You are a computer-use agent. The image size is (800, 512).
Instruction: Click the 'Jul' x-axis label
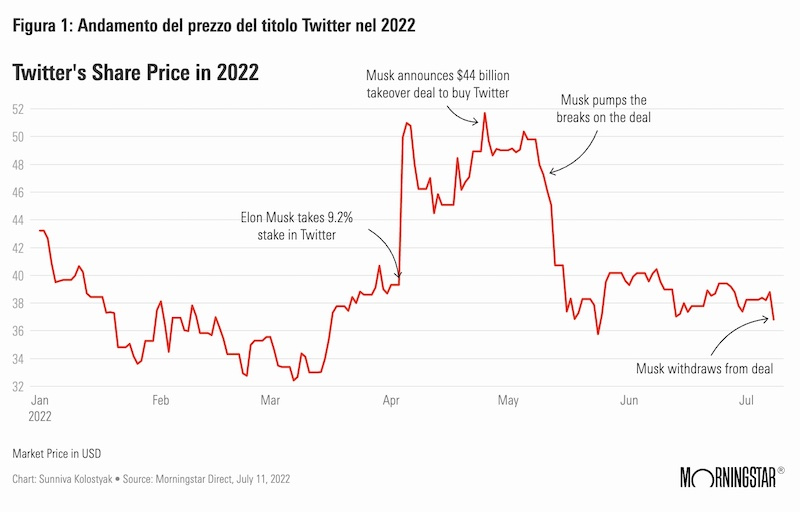coord(745,400)
